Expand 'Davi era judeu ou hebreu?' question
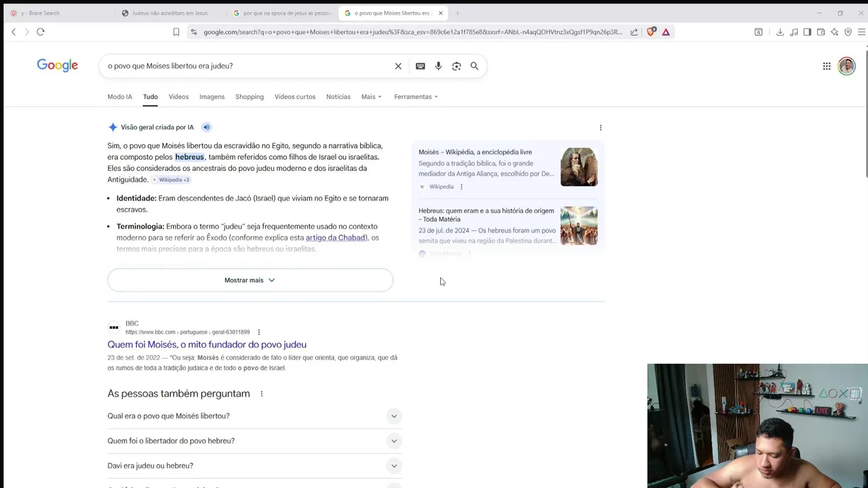 tap(254, 466)
